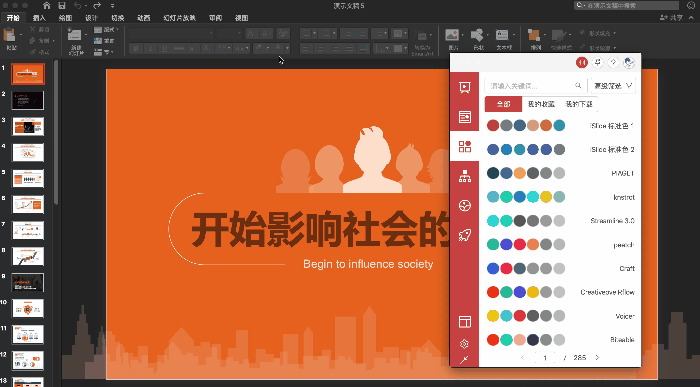The height and width of the screenshot is (387, 700).
Task: Click the search magnifier in iSlide keyword field
Action: 578,86
